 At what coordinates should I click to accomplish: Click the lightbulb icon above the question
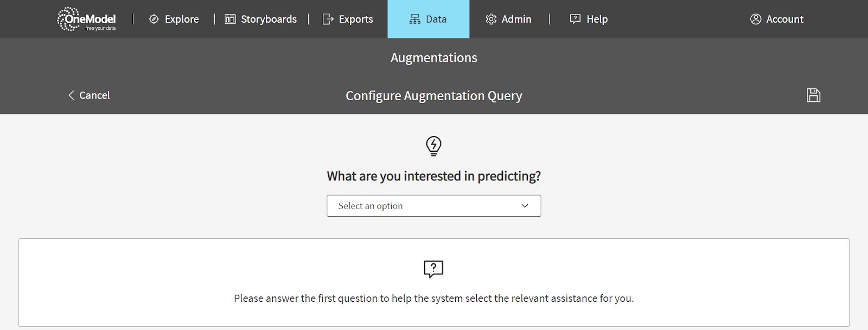click(433, 146)
